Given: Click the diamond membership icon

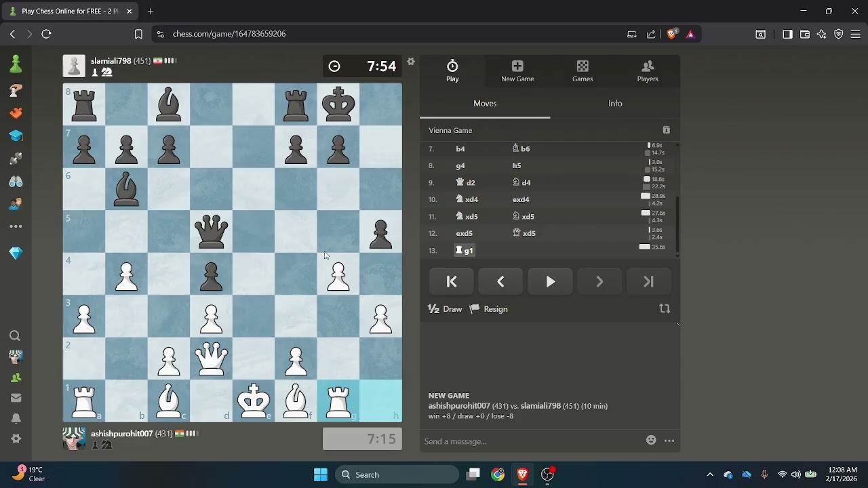Looking at the screenshot, I should (16, 253).
